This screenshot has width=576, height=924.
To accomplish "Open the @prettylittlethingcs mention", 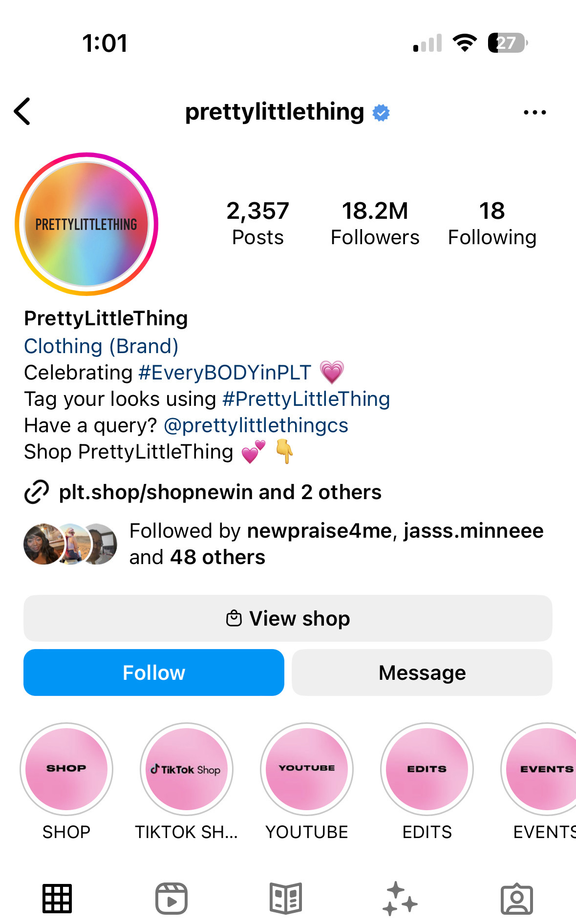I will point(256,425).
